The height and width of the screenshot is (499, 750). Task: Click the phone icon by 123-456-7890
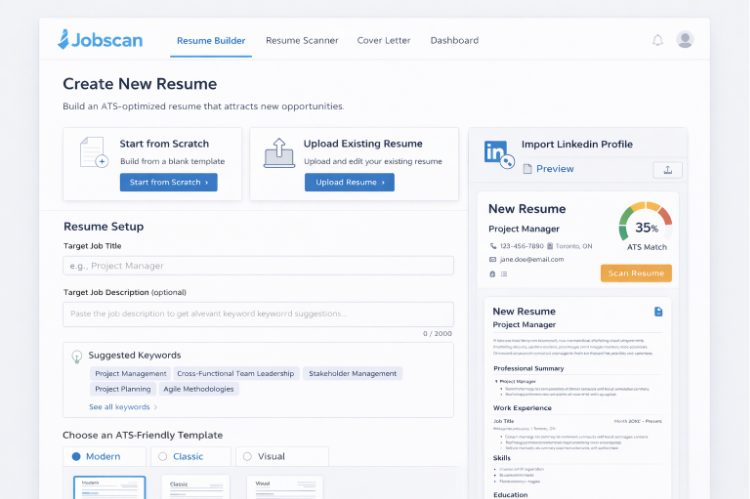tap(493, 246)
